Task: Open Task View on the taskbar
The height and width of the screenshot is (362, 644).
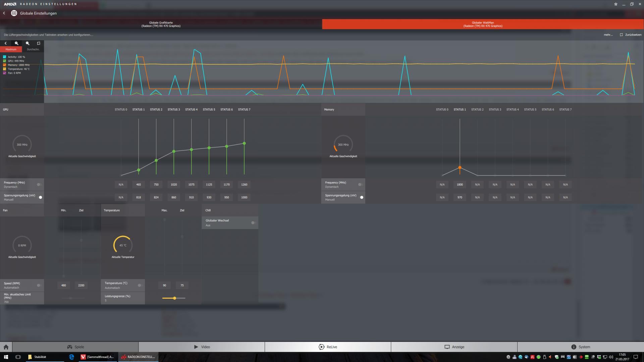Action: [18, 357]
